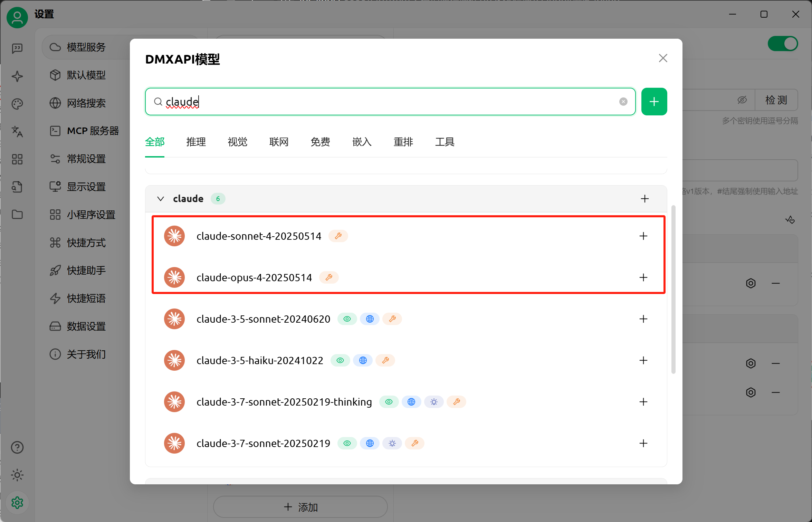
Task: Click the model health check icon
Action: (x=790, y=220)
